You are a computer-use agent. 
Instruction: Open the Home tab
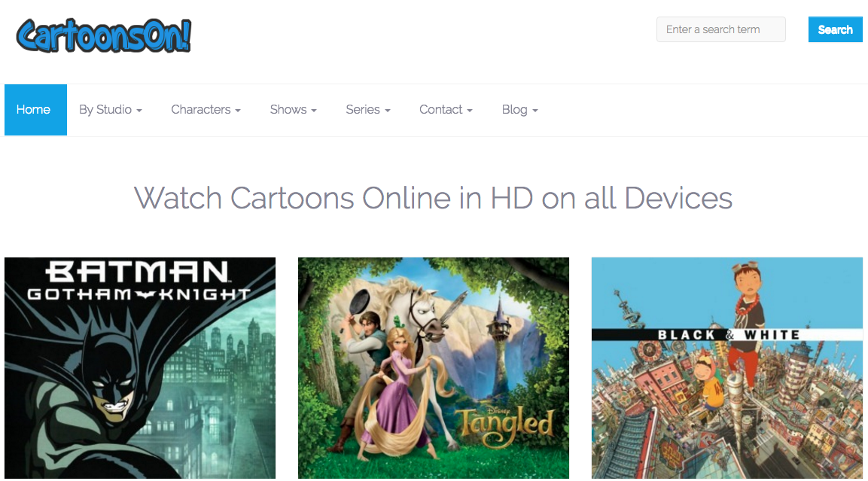click(35, 110)
